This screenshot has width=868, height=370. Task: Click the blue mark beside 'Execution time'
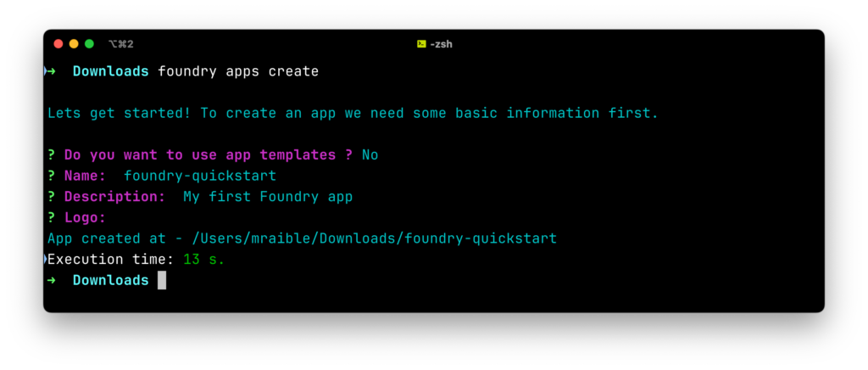[x=46, y=259]
